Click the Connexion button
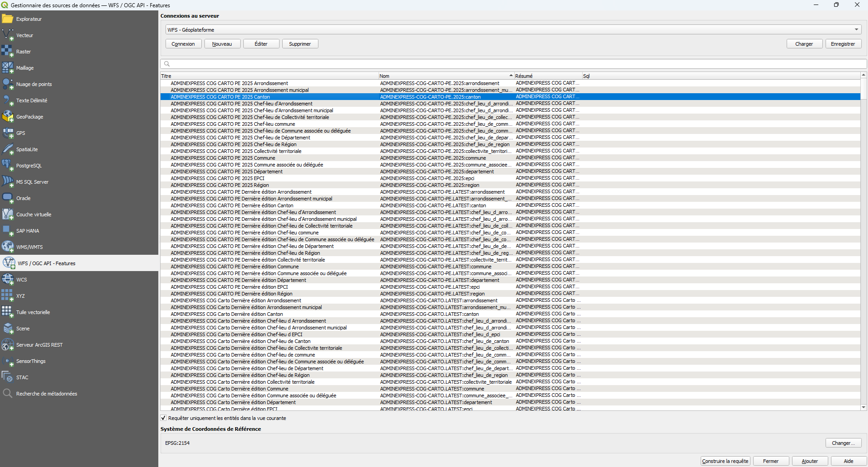 click(x=183, y=44)
